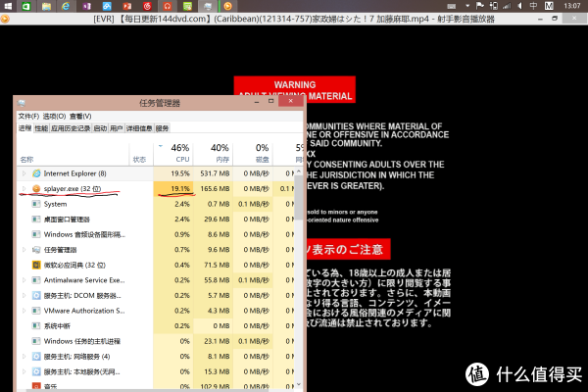Viewport: 588px width, 392px height.
Task: Expand 服务主机: 本地服务 process group
Action: coord(24,371)
